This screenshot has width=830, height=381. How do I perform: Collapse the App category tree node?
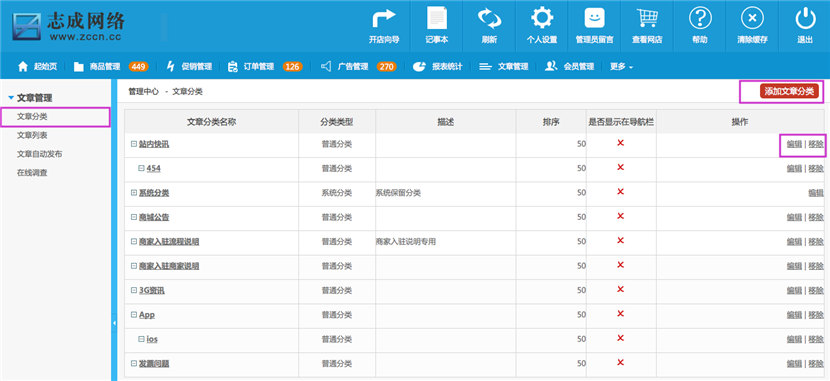(x=134, y=314)
